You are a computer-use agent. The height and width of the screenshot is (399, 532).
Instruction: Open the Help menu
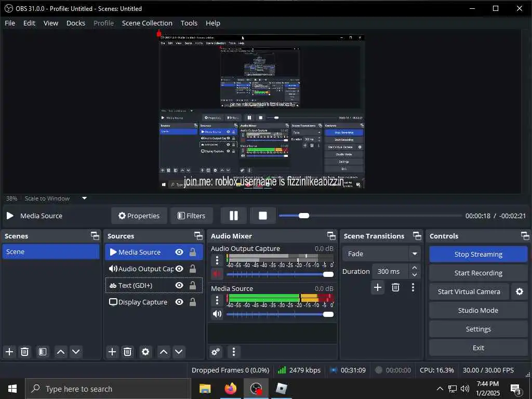[x=212, y=23]
